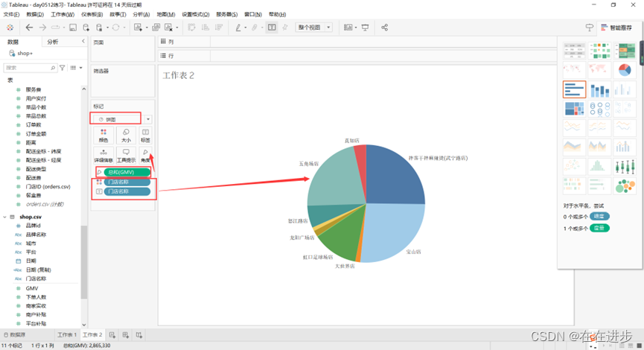Click the 角度 Angle mark card

click(x=145, y=156)
